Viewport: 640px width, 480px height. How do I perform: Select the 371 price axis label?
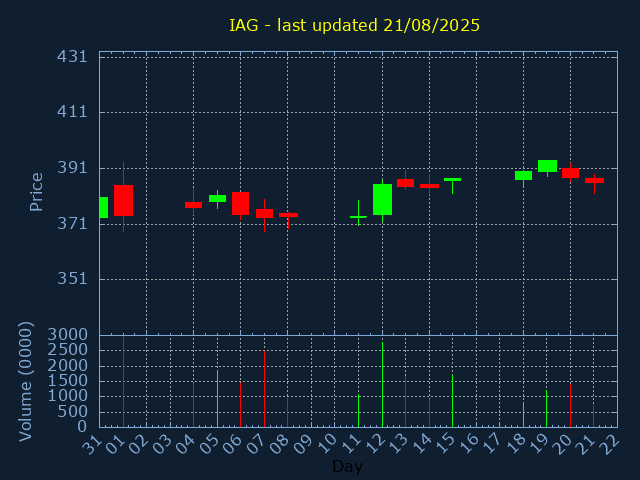click(72, 224)
